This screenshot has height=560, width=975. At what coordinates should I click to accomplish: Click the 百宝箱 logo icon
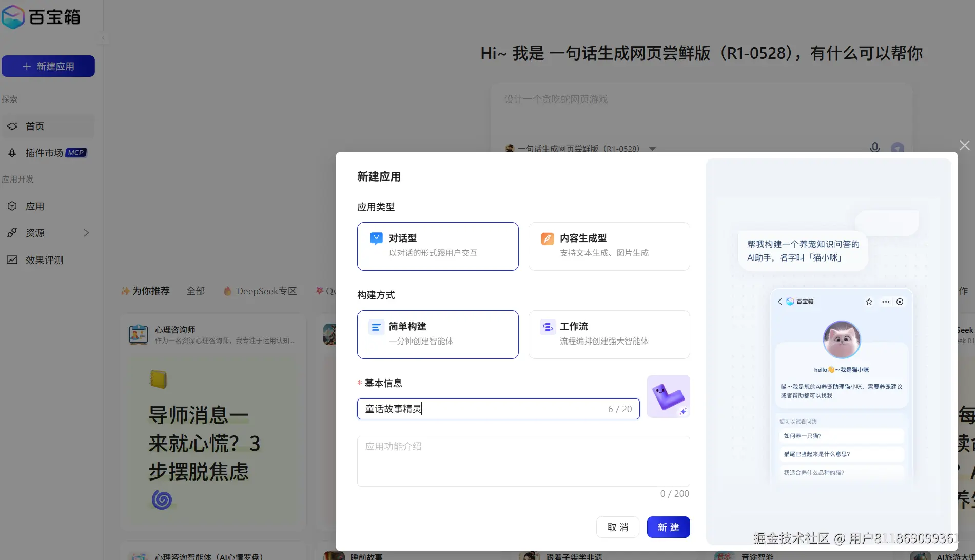13,17
